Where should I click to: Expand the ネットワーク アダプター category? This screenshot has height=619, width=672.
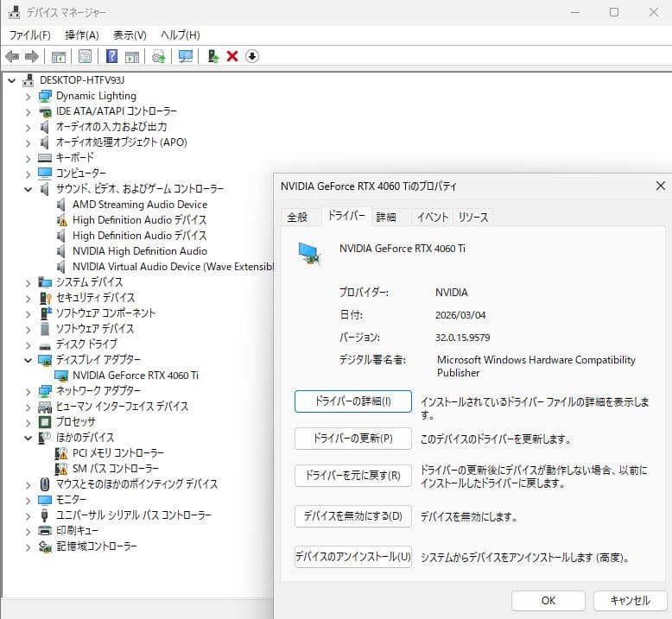pos(29,392)
